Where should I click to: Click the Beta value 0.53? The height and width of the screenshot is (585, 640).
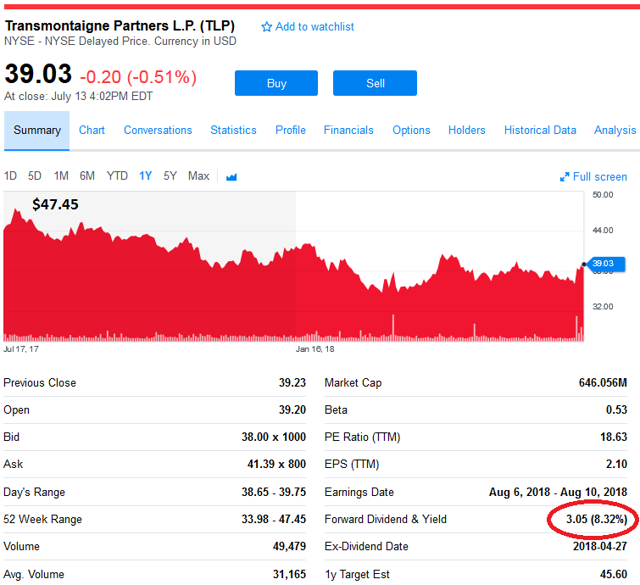tap(616, 410)
